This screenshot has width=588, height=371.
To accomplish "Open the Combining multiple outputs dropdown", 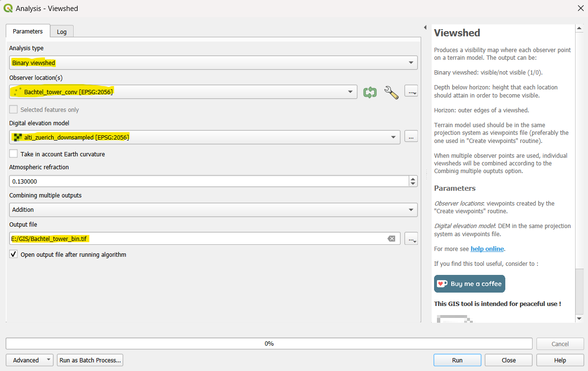I will pyautogui.click(x=410, y=209).
